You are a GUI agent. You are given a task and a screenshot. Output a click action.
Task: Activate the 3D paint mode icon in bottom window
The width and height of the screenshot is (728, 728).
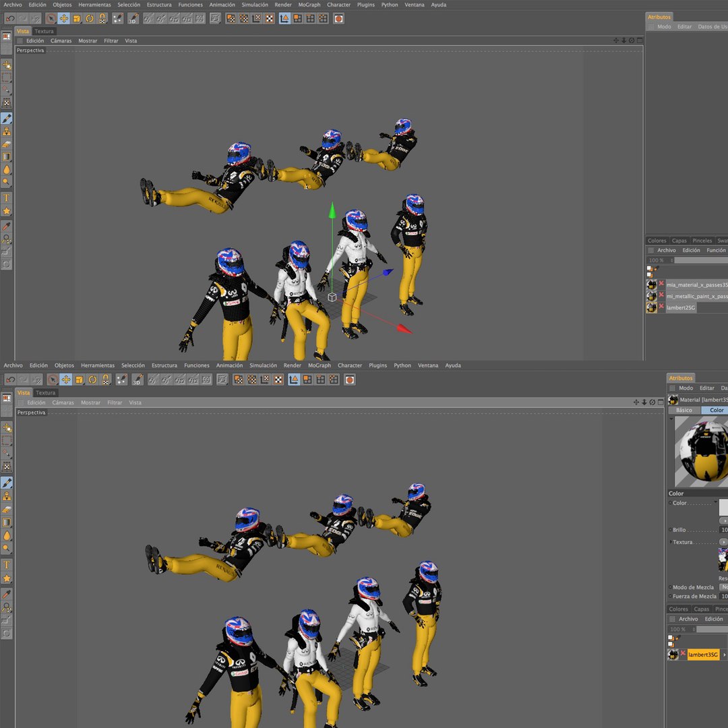point(137,380)
